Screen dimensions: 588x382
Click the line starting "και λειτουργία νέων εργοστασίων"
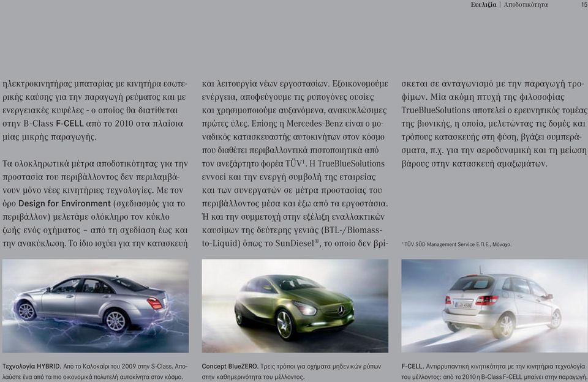[x=295, y=84]
